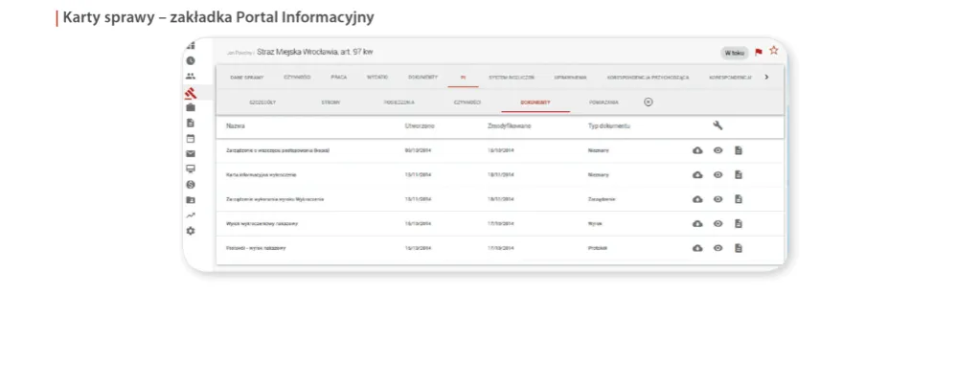Open the clock history icon in sidebar
This screenshot has width=980, height=385.
(191, 60)
